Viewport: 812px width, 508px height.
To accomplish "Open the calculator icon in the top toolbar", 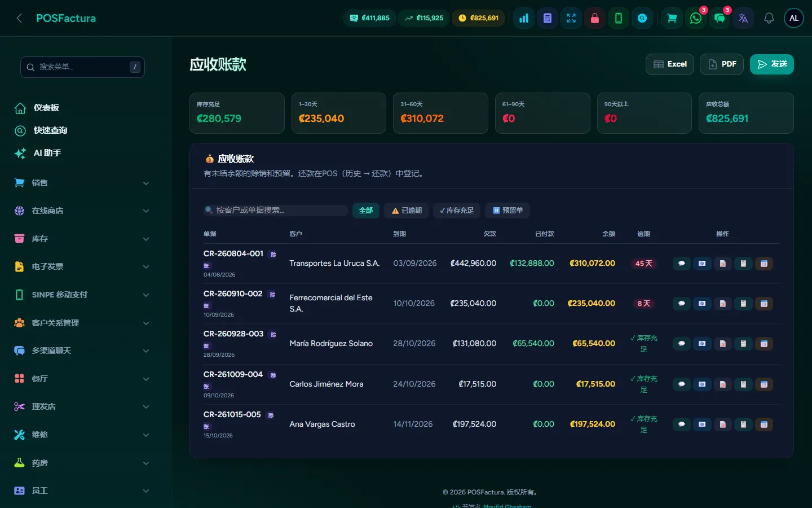I will pyautogui.click(x=548, y=18).
